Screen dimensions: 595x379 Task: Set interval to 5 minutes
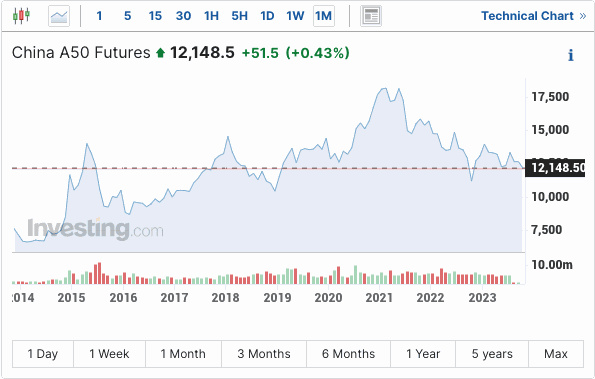[x=127, y=16]
